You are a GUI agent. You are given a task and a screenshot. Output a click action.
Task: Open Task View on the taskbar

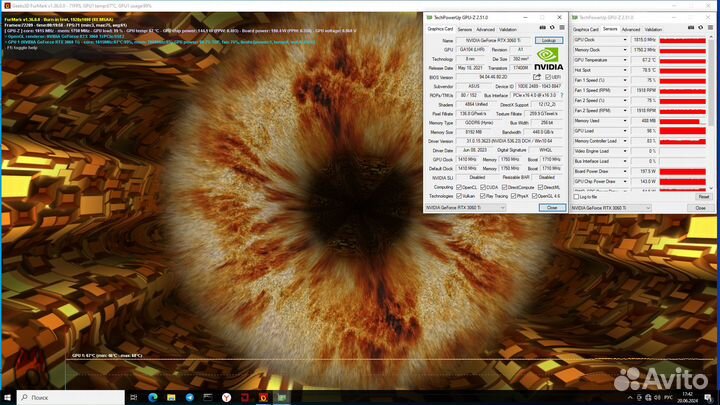point(134,397)
